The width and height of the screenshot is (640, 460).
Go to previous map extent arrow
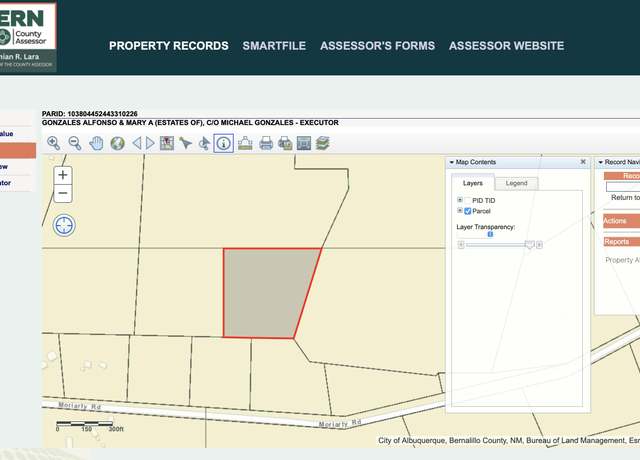tap(137, 143)
